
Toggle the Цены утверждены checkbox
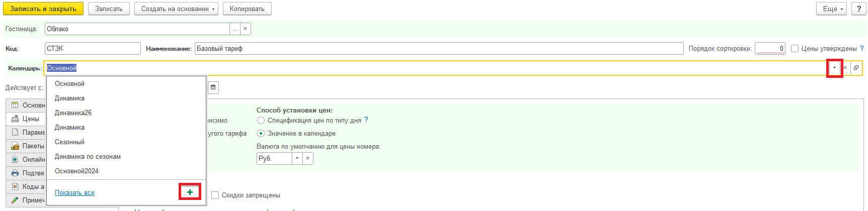point(795,48)
